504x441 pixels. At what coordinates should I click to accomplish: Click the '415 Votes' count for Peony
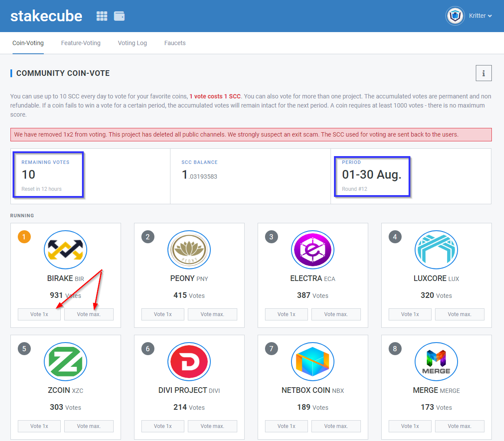[189, 295]
